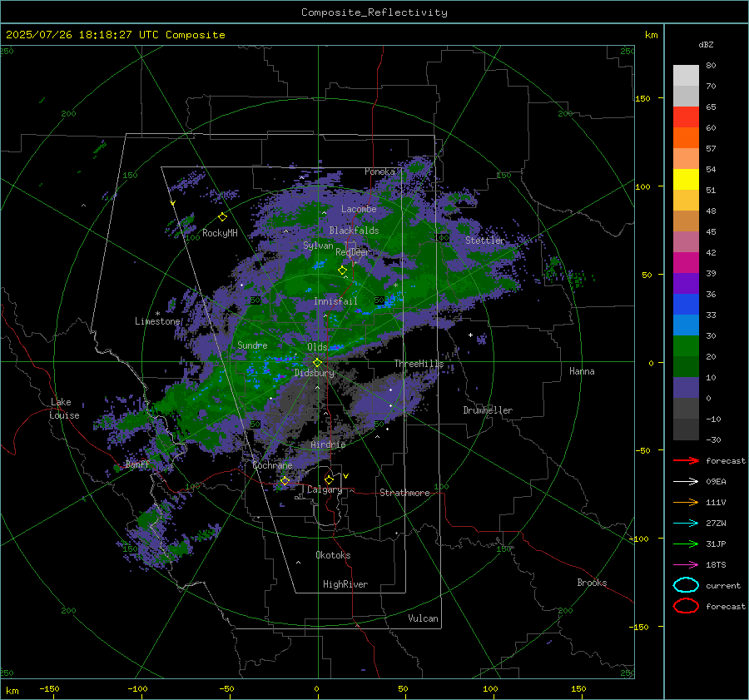The width and height of the screenshot is (749, 700).
Task: Click the bright green 20–30 dBZ swatch
Action: pyautogui.click(x=686, y=346)
